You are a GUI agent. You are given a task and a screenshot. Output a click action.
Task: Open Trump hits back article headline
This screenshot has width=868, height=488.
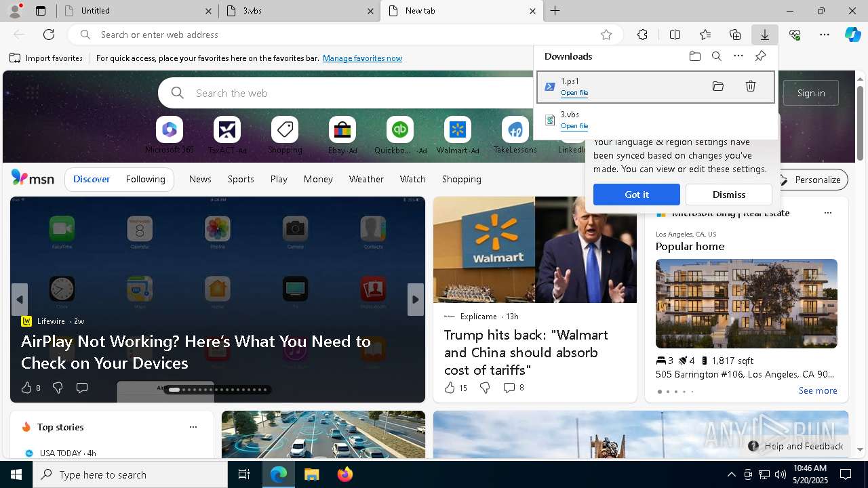pyautogui.click(x=526, y=352)
